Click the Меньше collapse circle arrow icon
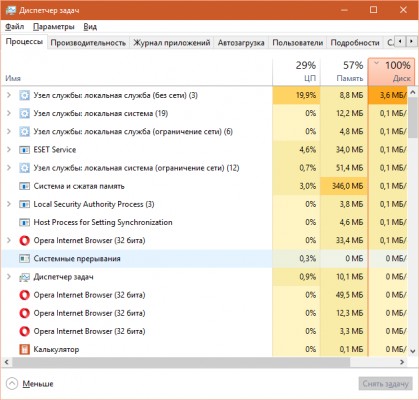 click(12, 384)
